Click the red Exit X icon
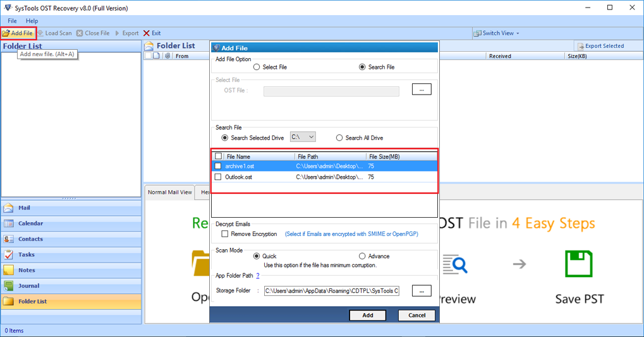 pos(147,33)
